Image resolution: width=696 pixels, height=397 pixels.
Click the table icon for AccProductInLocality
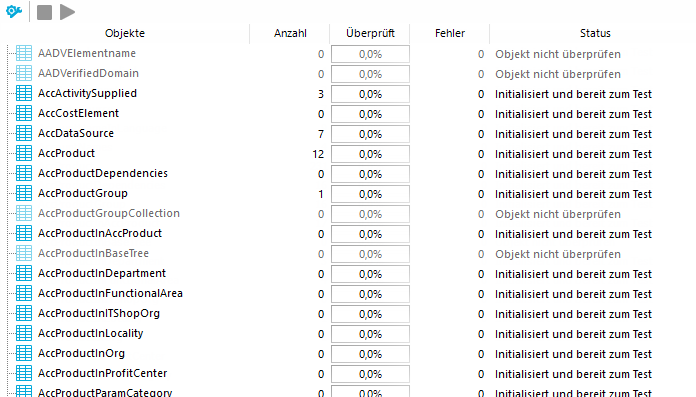point(24,333)
